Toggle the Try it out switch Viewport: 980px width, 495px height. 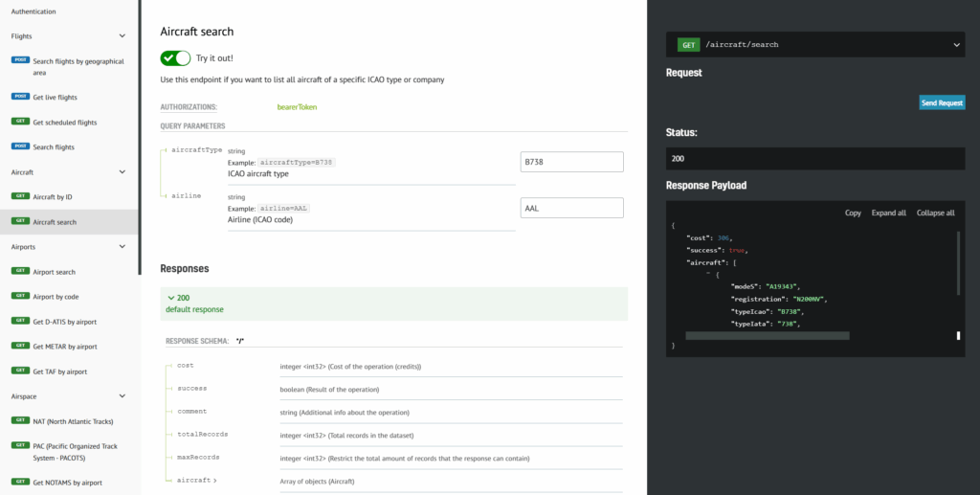tap(176, 58)
